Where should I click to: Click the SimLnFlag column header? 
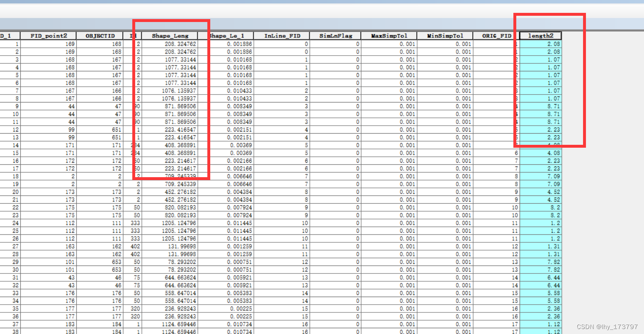click(335, 36)
